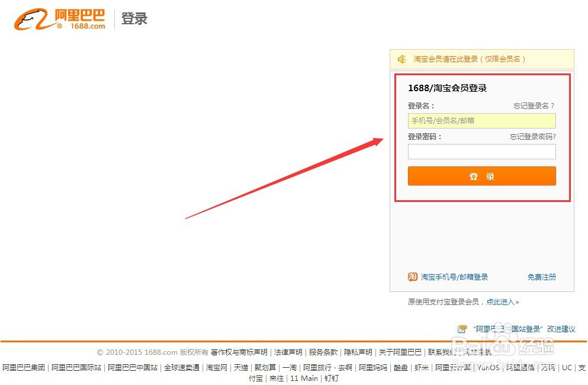Screen dimensions: 588x385
Task: Open the 酷盘 footer link
Action: click(x=401, y=367)
